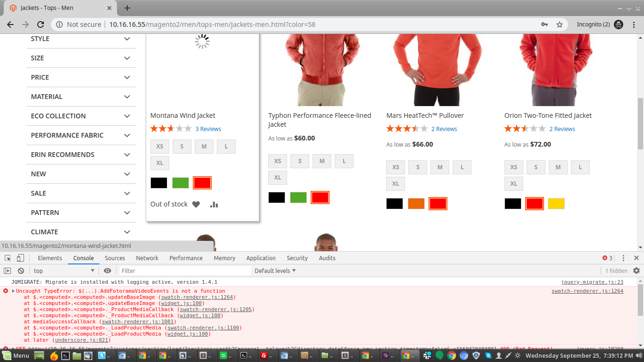This screenshot has width=644, height=362.
Task: Type in the console Filter field
Action: [185, 271]
